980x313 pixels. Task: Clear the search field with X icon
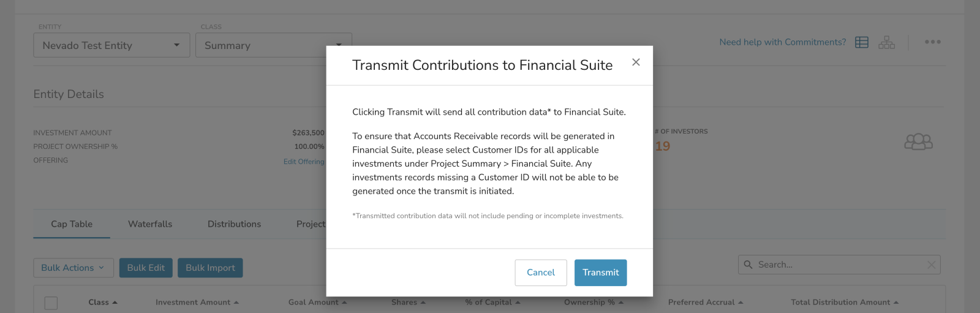(931, 265)
